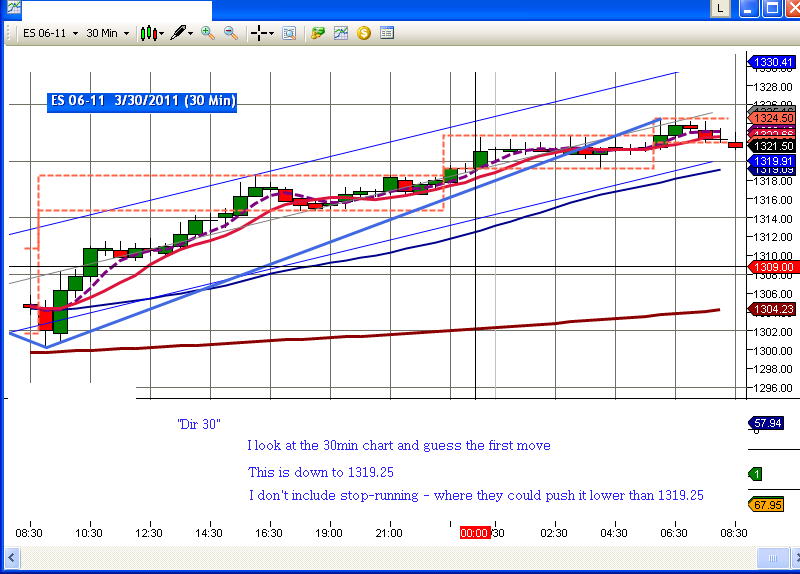Image resolution: width=800 pixels, height=574 pixels.
Task: Click the 21:00 time axis label
Action: pos(389,533)
